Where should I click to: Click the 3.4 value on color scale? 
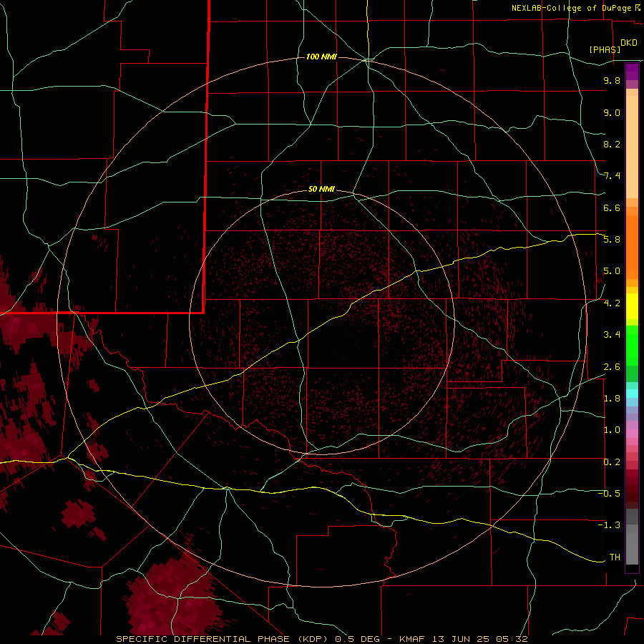pos(612,335)
